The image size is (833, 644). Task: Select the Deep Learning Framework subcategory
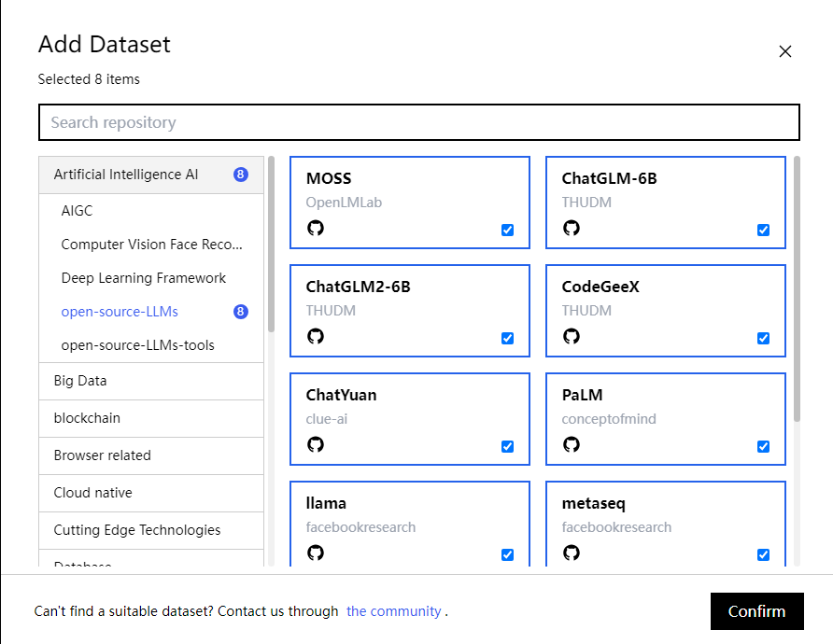(x=151, y=278)
